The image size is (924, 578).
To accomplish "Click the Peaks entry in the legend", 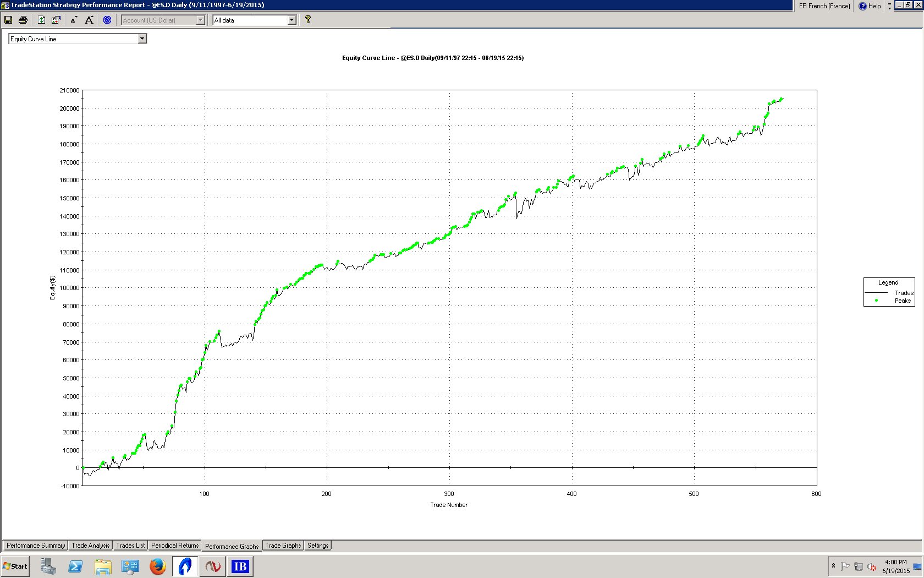I will (x=903, y=301).
